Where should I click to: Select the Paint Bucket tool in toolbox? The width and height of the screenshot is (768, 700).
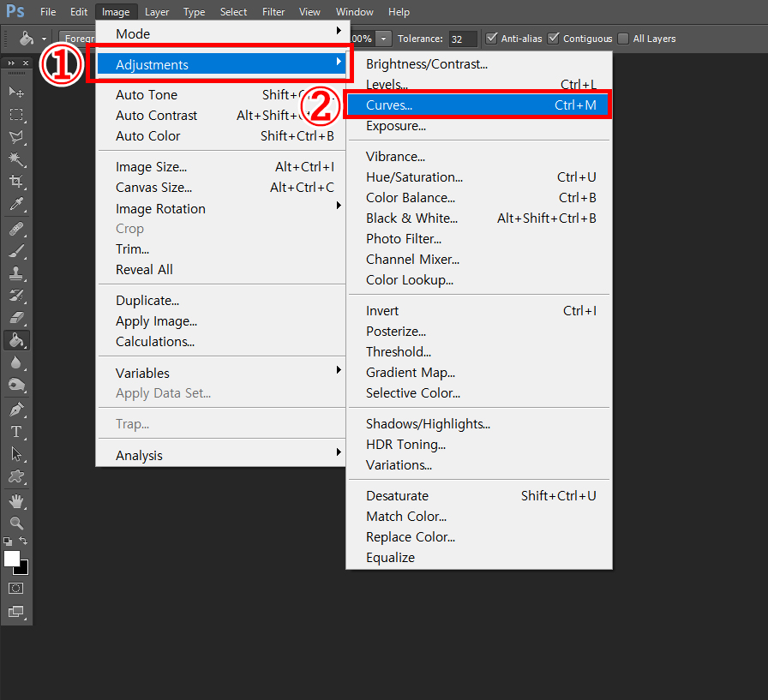16,340
